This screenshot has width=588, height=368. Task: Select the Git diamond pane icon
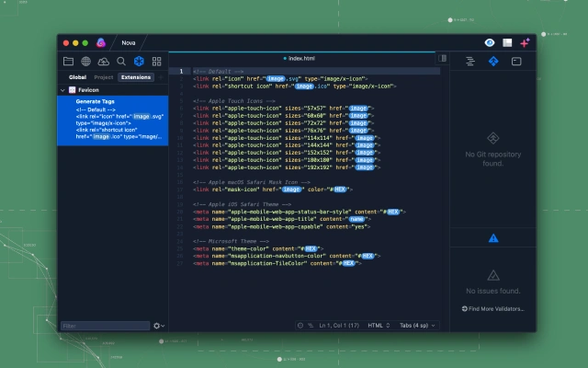click(493, 62)
